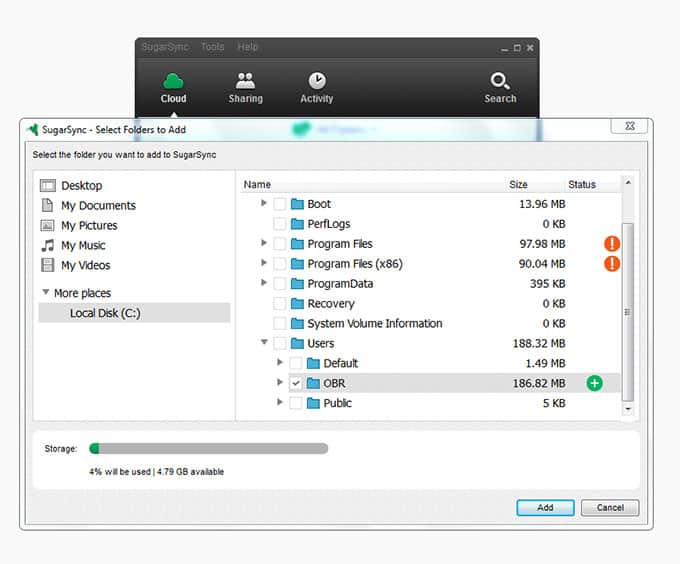This screenshot has height=564, width=680.
Task: Click the My Pictures image icon
Action: pyautogui.click(x=47, y=225)
